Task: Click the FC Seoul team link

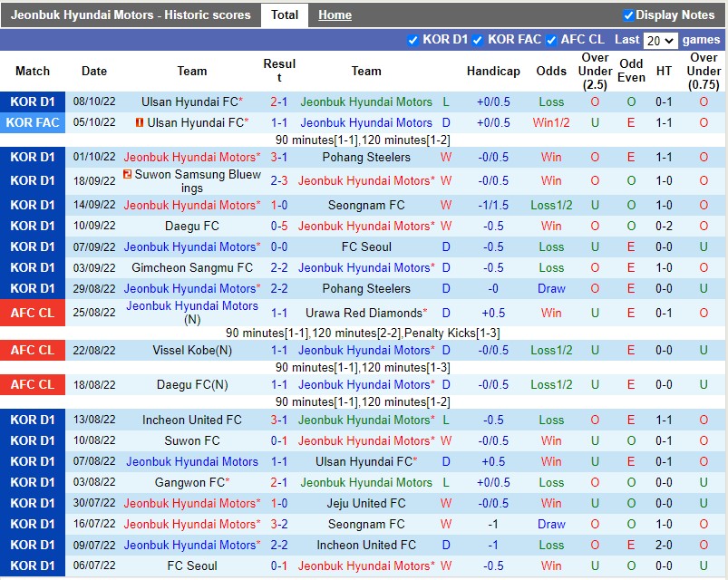Action: coord(366,246)
